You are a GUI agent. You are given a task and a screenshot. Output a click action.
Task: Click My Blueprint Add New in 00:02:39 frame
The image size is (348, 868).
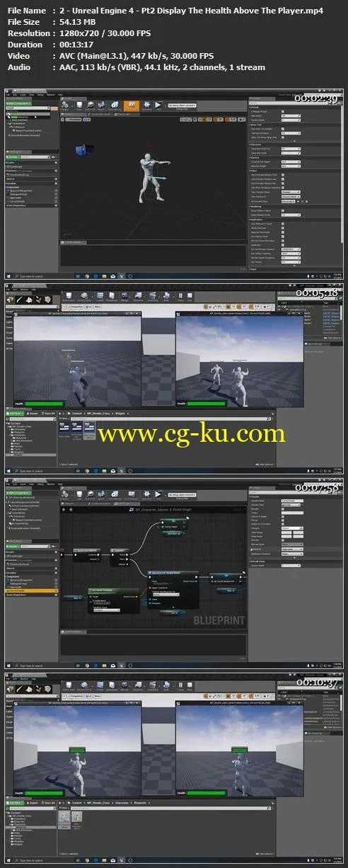pyautogui.click(x=13, y=156)
